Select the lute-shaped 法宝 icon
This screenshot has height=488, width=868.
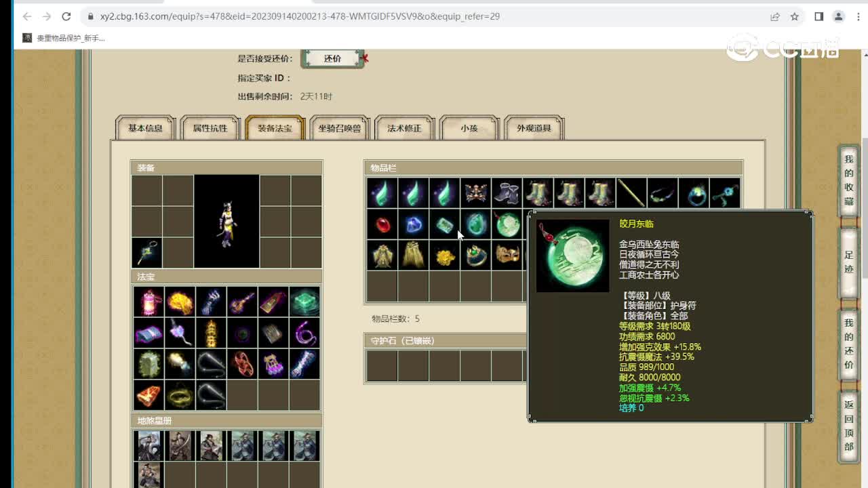[242, 302]
